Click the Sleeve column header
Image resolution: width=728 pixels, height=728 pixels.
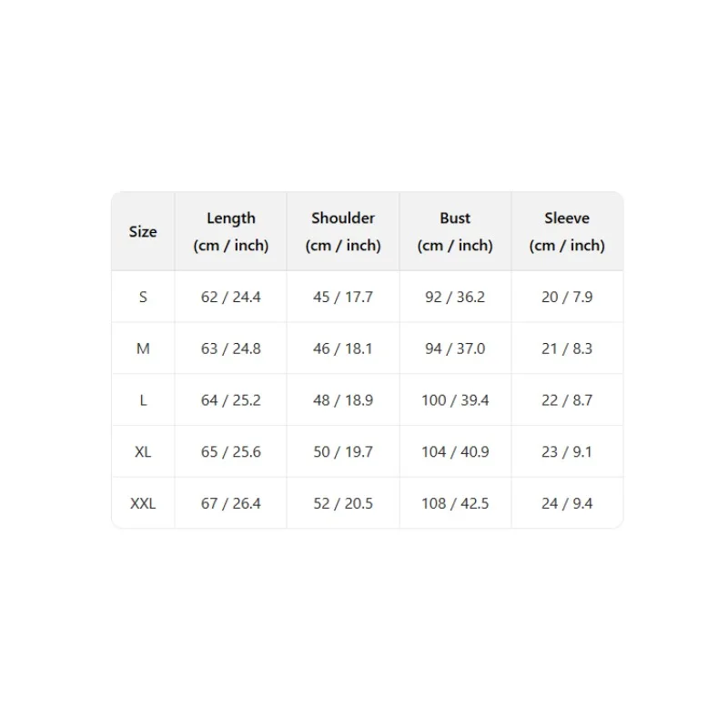click(567, 231)
